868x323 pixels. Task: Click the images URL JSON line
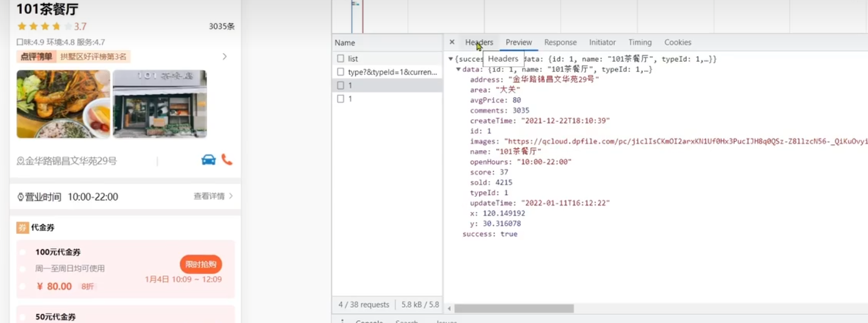tap(669, 141)
